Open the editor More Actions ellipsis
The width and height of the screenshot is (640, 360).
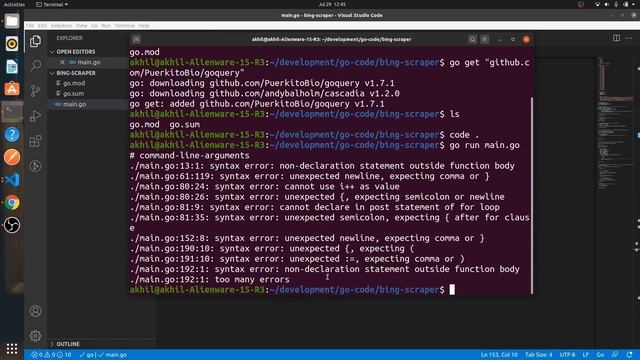coord(629,38)
